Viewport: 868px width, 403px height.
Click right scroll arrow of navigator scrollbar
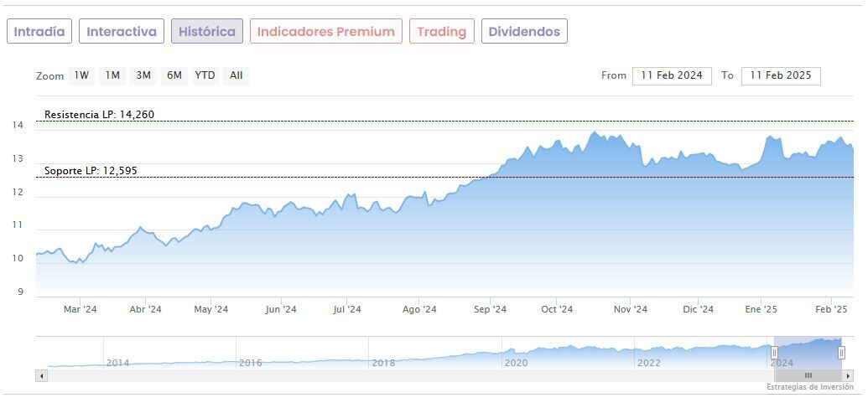(848, 375)
